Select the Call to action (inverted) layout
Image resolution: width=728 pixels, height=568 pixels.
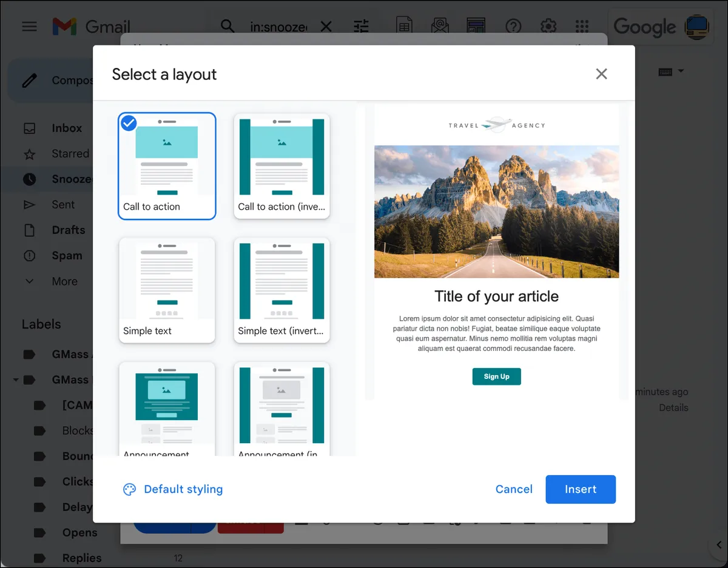pos(281,166)
